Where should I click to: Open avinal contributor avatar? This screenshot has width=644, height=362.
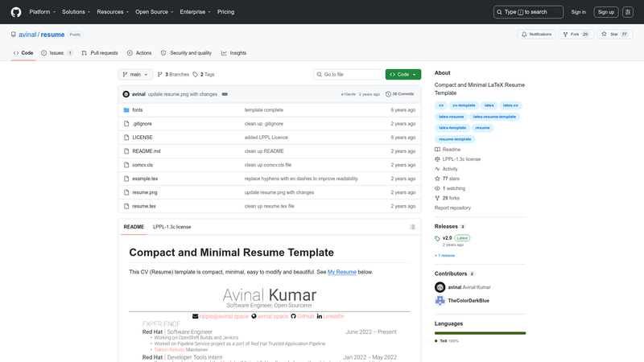440,287
